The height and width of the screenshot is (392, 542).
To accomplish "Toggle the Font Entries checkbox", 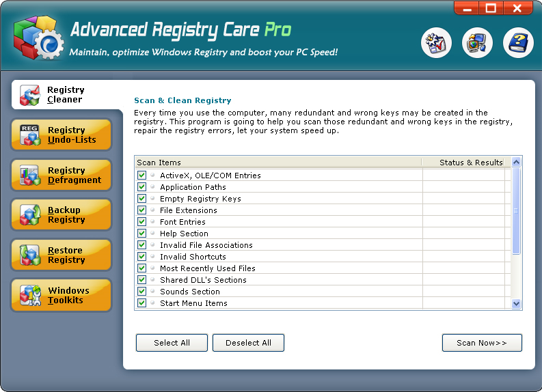I will 142,222.
